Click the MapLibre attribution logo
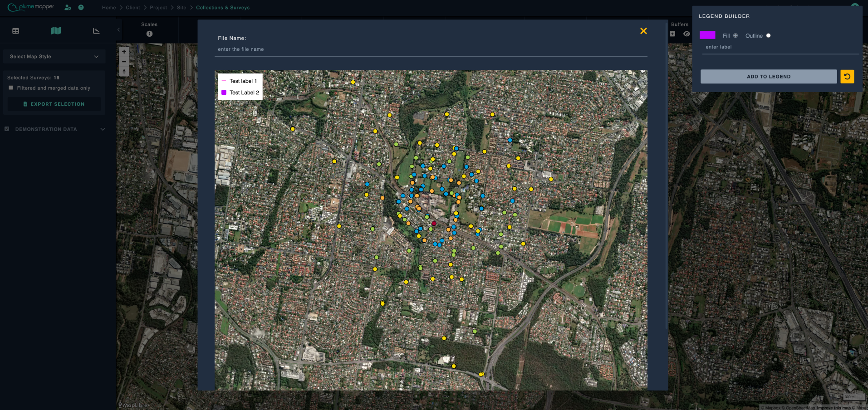 click(133, 405)
